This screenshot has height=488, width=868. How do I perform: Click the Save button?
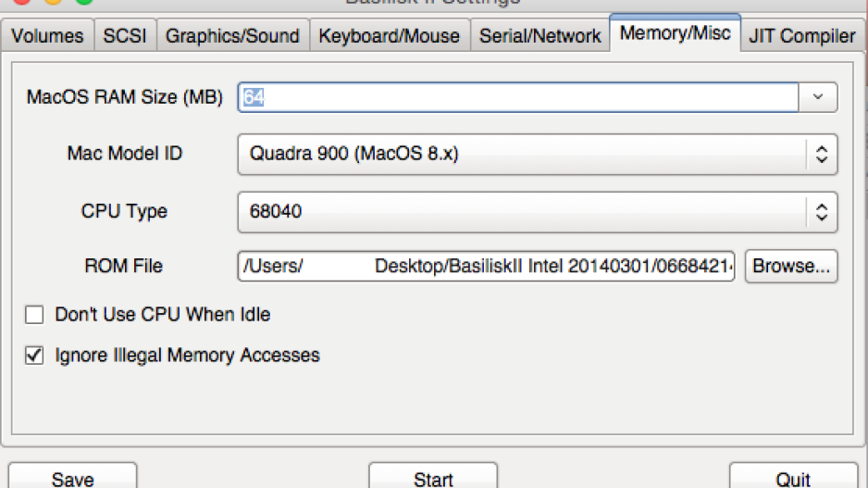click(72, 478)
